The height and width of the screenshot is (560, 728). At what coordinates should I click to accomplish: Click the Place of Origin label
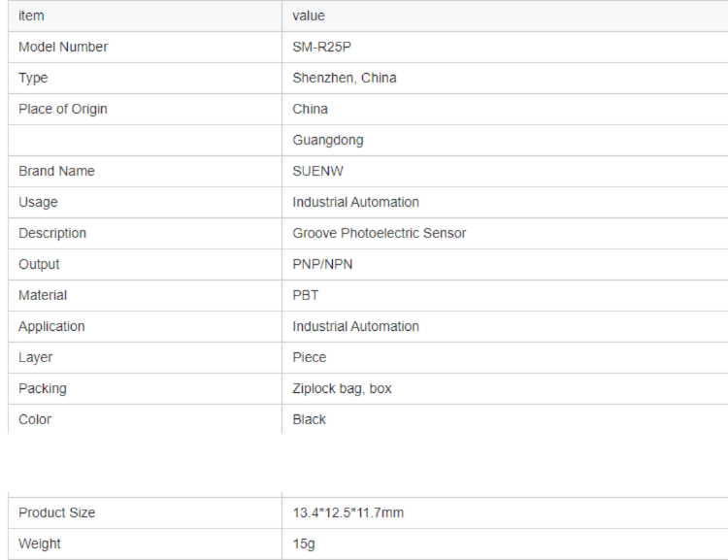pos(63,109)
